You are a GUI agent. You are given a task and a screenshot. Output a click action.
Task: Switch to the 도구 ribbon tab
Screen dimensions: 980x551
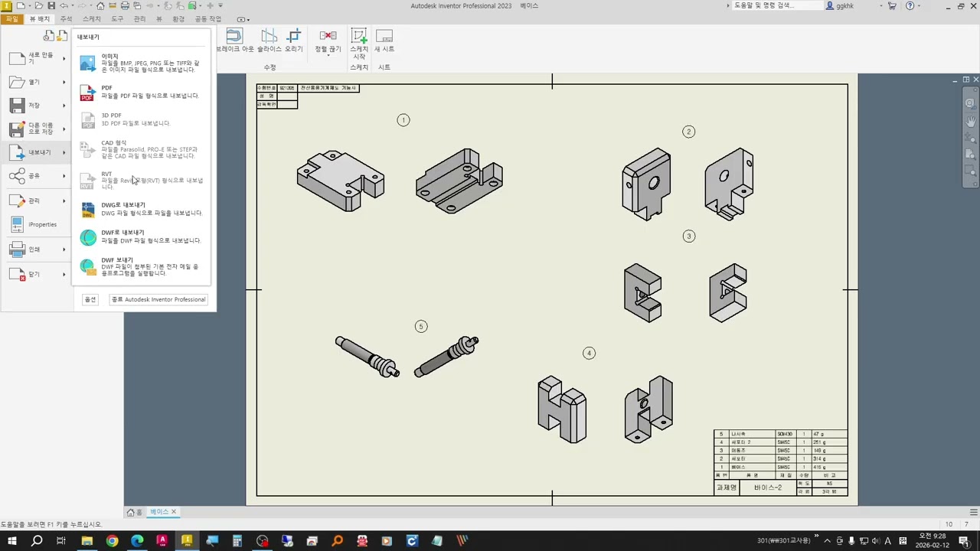[117, 19]
